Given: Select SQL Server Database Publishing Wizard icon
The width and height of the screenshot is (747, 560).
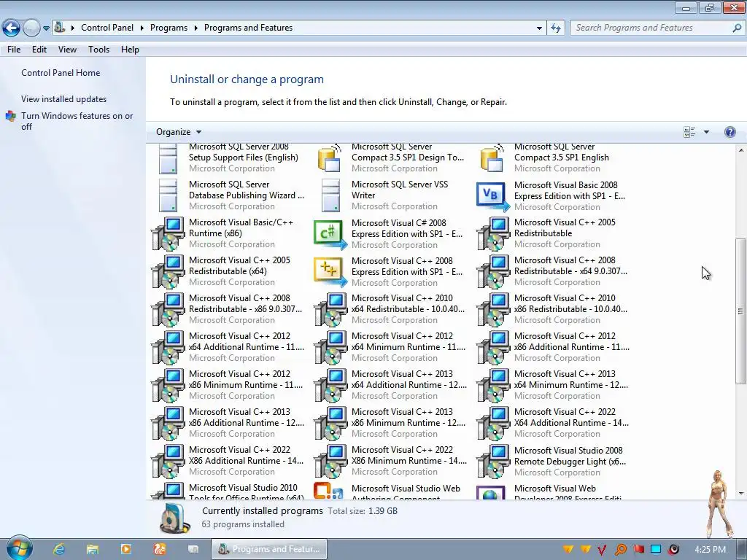Looking at the screenshot, I should (x=169, y=195).
